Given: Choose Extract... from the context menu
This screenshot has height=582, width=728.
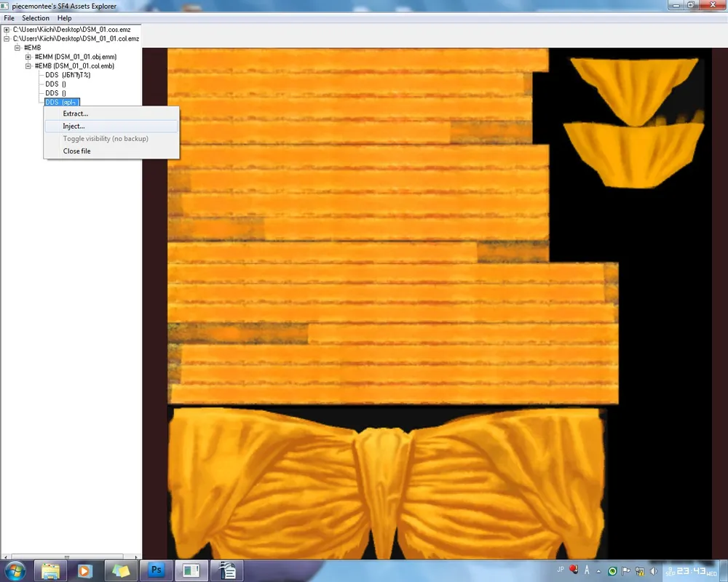Looking at the screenshot, I should (75, 113).
